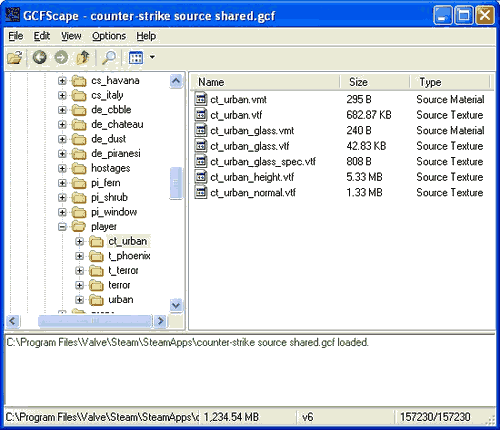Click the tree's vertical scrollbar thumb
This screenshot has height=430, width=500.
click(176, 183)
